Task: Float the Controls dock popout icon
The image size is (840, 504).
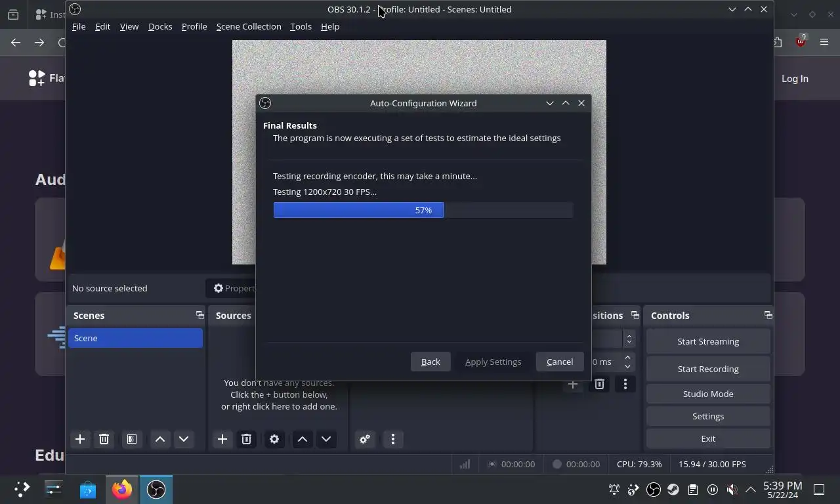Action: (x=768, y=315)
